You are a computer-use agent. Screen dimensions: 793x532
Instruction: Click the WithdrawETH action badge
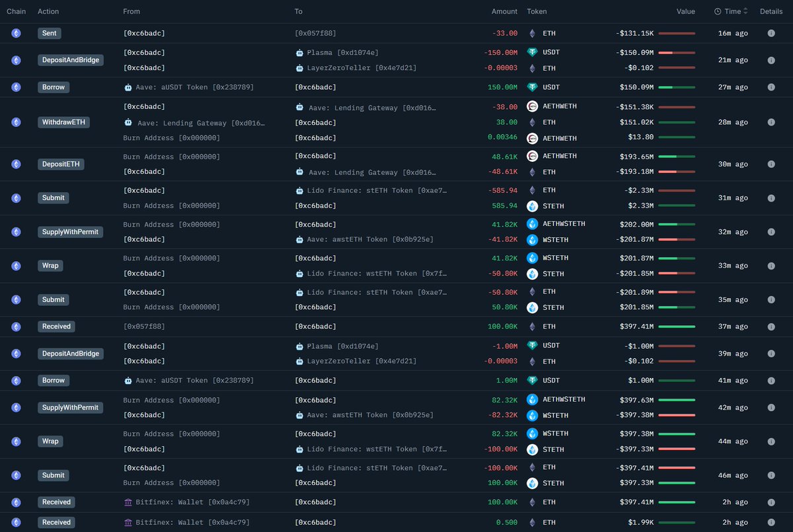point(63,122)
